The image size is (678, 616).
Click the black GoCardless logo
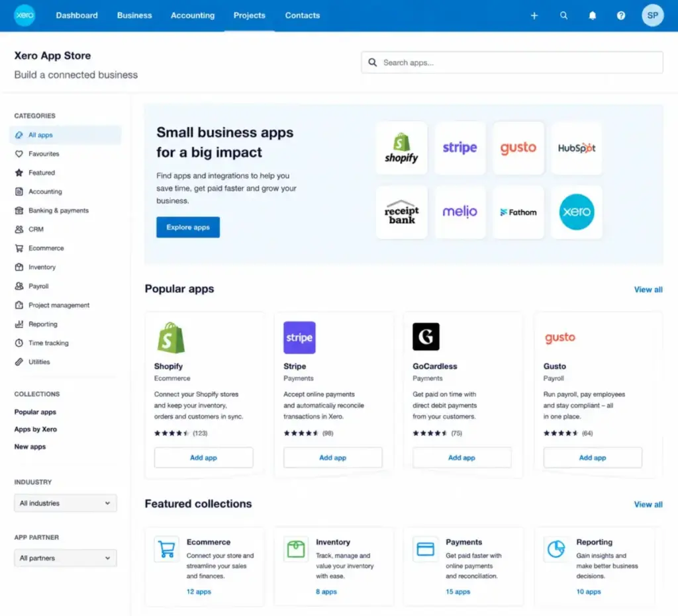426,337
